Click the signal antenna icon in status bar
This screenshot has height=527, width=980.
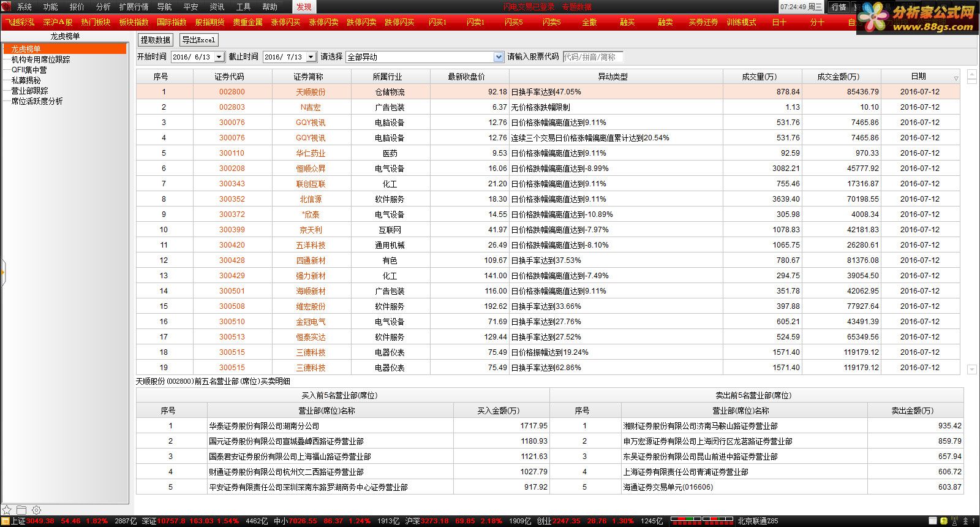955,521
